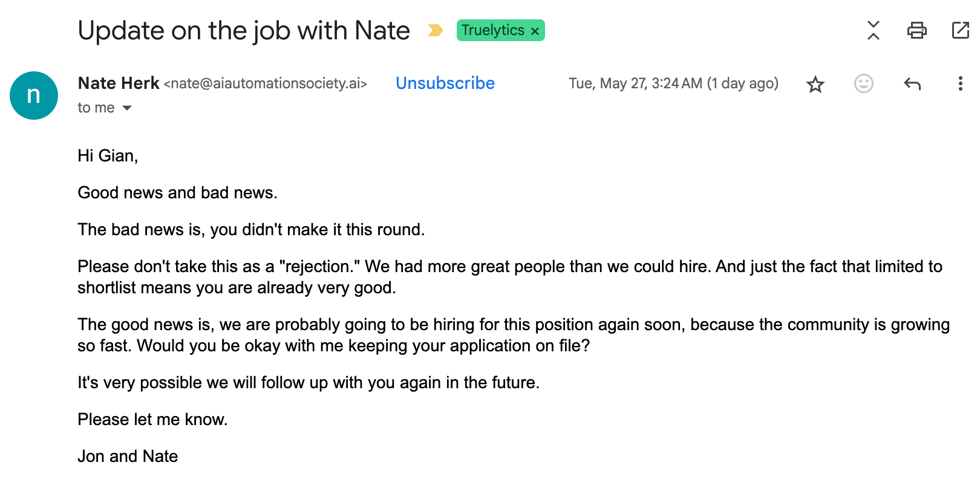Click Nate Herk's teal avatar
The height and width of the screenshot is (491, 980).
pos(34,96)
